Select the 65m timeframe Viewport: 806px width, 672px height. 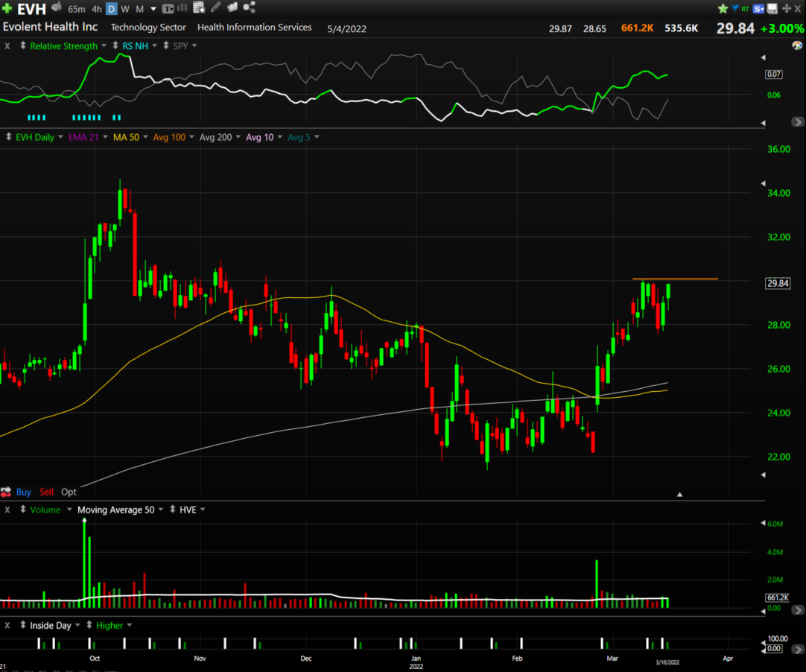(x=77, y=9)
